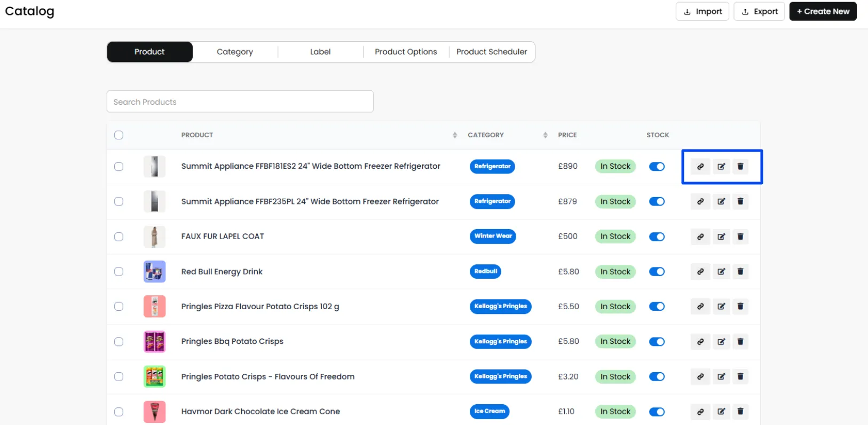Open the Label tab

[320, 52]
